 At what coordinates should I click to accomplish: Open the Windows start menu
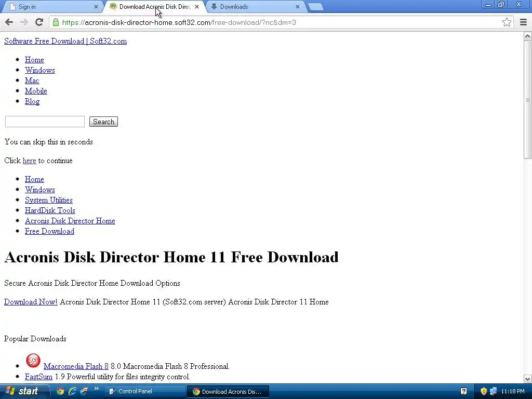click(24, 391)
